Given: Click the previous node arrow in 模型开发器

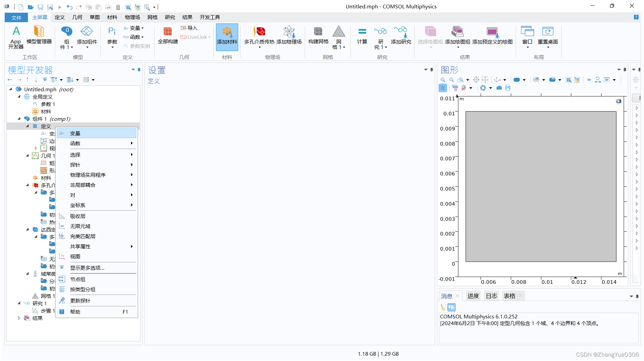Looking at the screenshot, I should pos(10,80).
